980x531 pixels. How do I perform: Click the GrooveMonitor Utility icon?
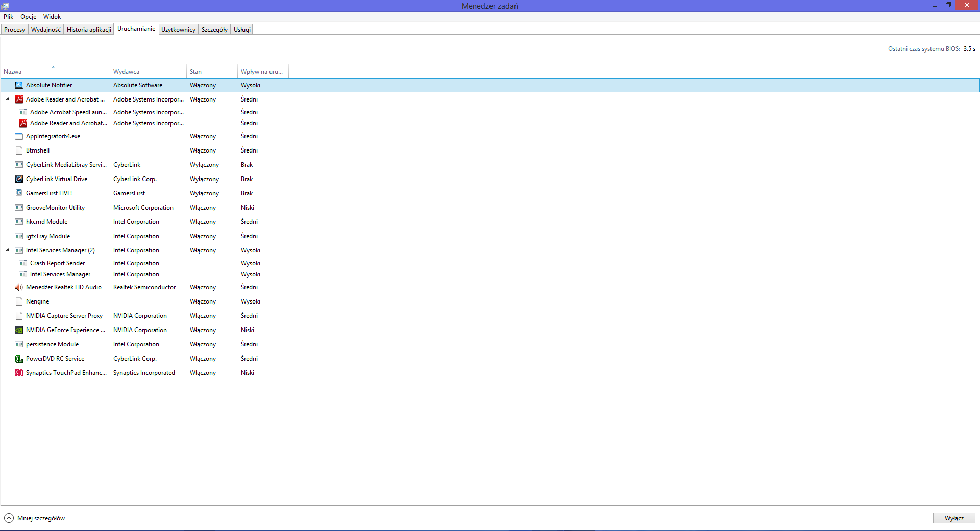[19, 208]
